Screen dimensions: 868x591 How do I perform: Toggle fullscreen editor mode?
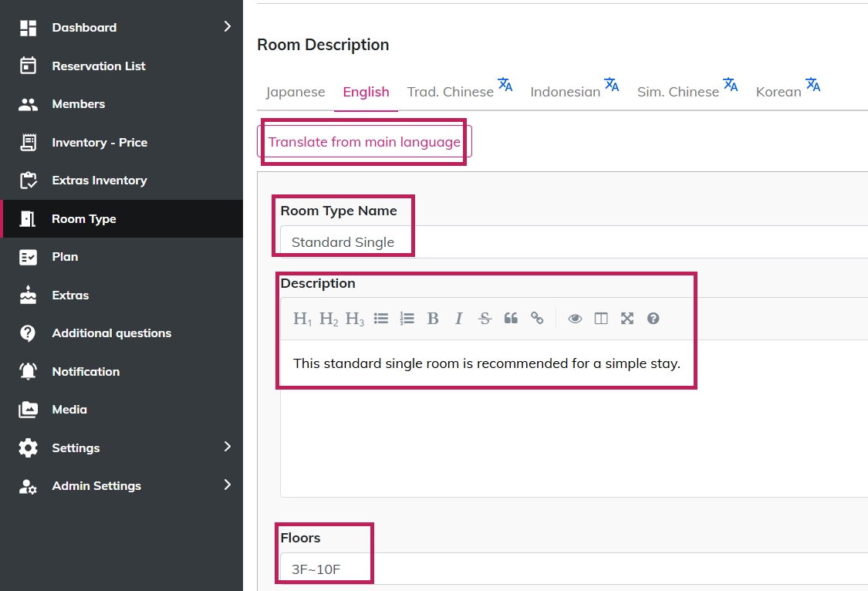pyautogui.click(x=627, y=319)
